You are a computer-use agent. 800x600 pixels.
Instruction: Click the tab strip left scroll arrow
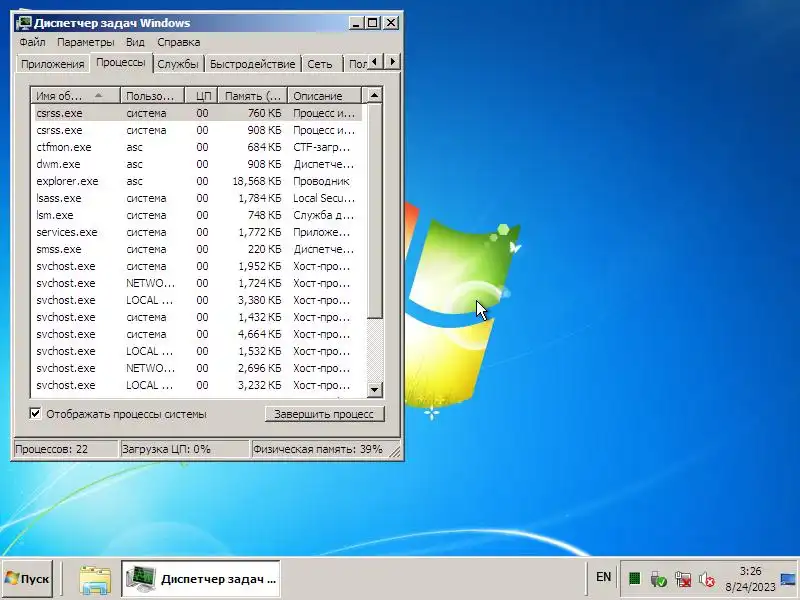coord(375,62)
